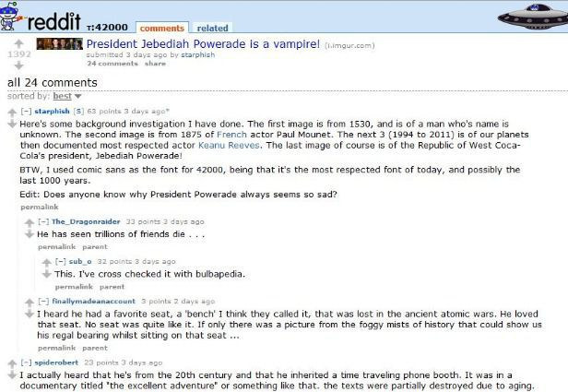Click the reddit alien logo
This screenshot has width=568, height=392.
10,16
